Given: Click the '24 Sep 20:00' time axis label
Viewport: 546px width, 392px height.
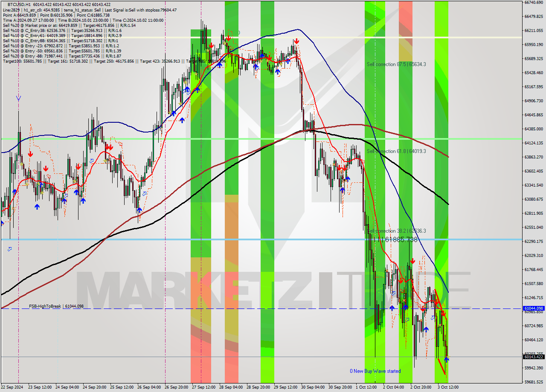Looking at the screenshot, I should [x=95, y=387].
